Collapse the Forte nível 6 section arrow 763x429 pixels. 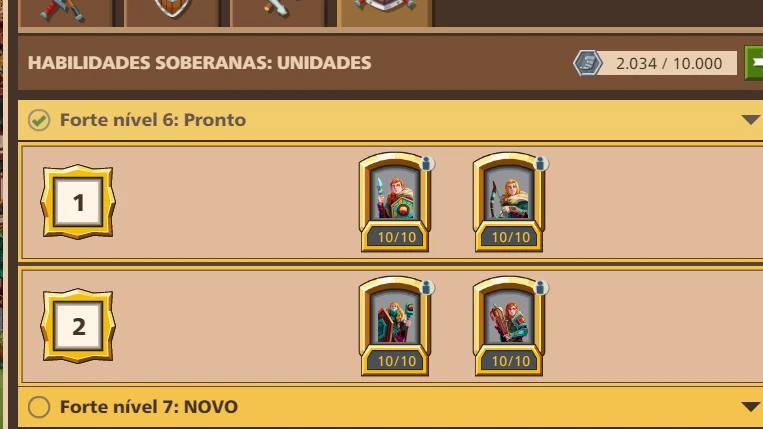click(750, 120)
